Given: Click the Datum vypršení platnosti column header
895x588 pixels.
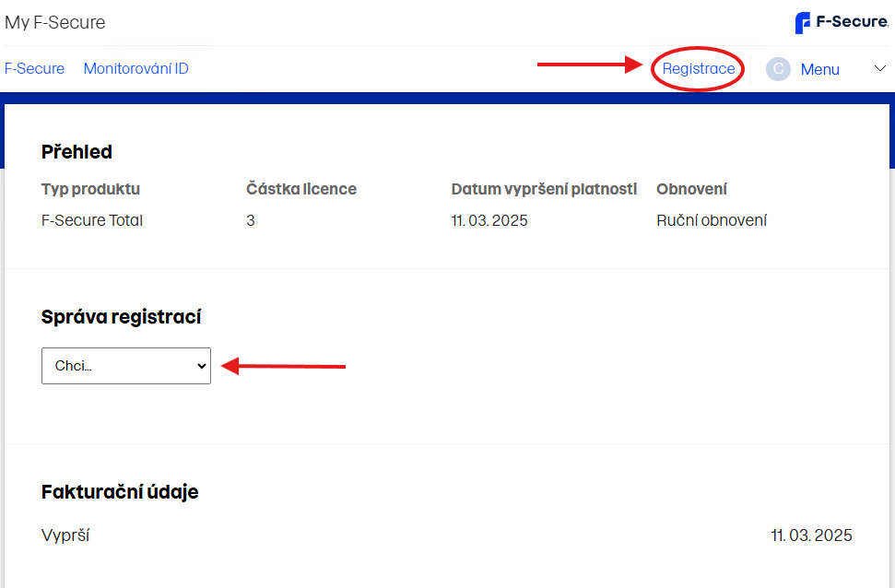Looking at the screenshot, I should (x=544, y=189).
